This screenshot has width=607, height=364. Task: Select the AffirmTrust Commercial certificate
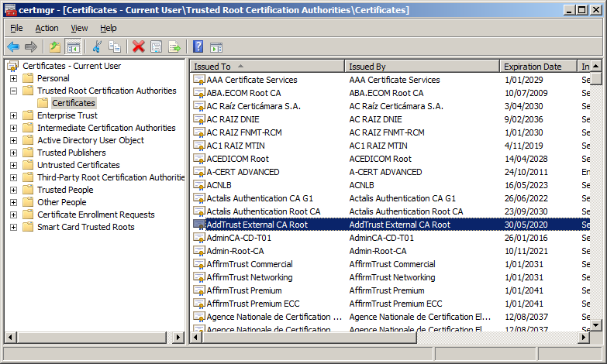point(249,264)
